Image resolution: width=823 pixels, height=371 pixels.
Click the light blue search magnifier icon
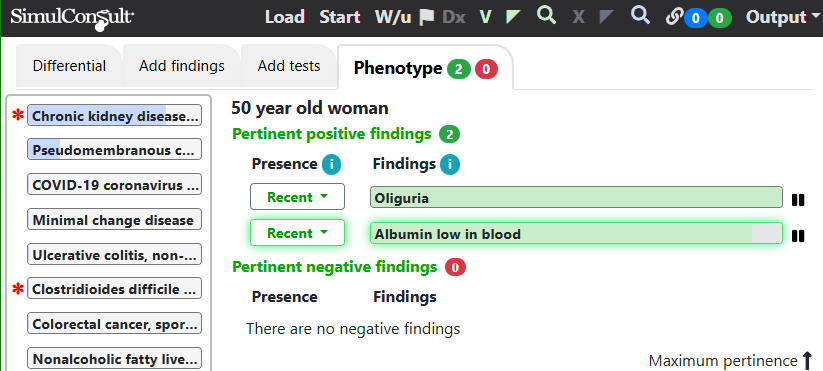[640, 16]
